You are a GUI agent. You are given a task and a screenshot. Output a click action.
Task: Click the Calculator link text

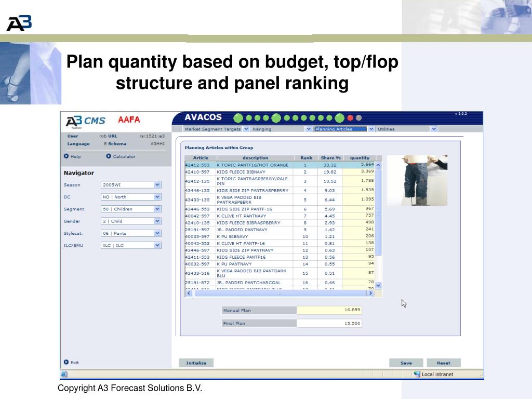pyautogui.click(x=124, y=156)
